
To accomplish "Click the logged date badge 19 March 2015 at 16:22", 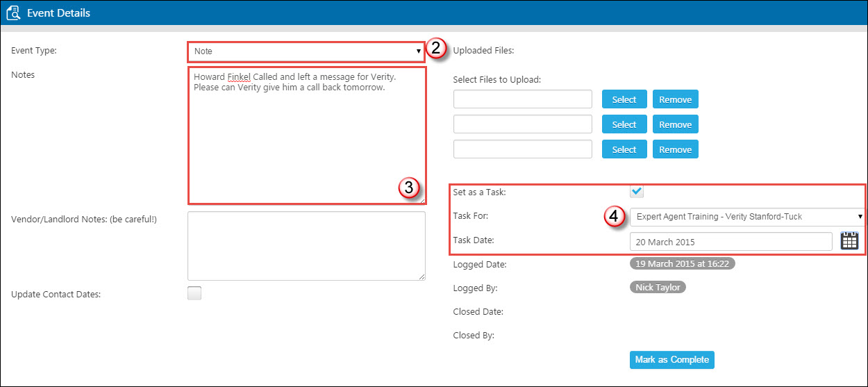I will (683, 264).
